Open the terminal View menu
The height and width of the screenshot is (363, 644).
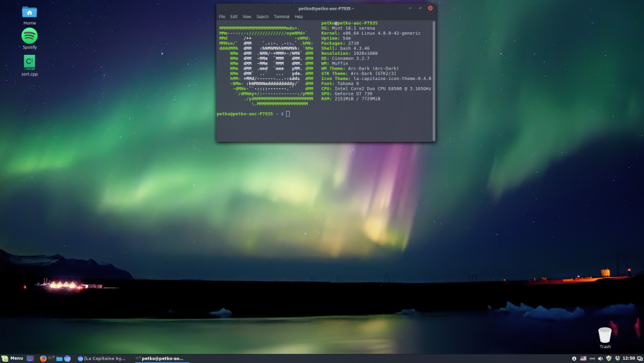click(x=247, y=17)
